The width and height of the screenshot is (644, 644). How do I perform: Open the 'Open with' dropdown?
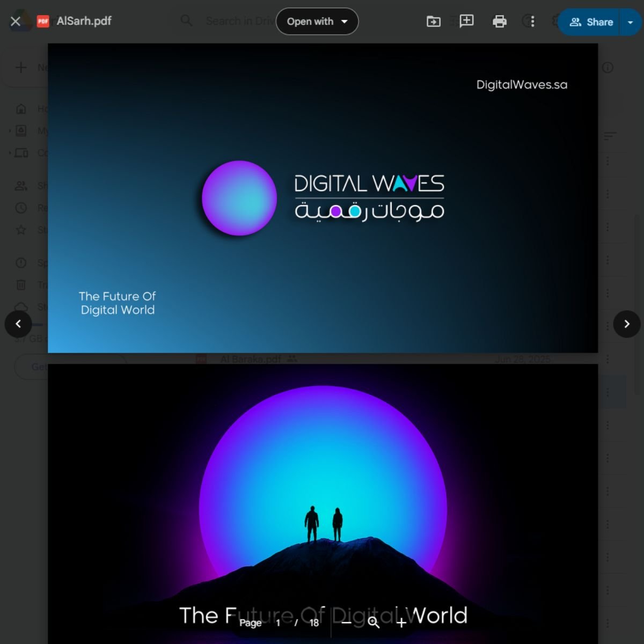(x=317, y=21)
